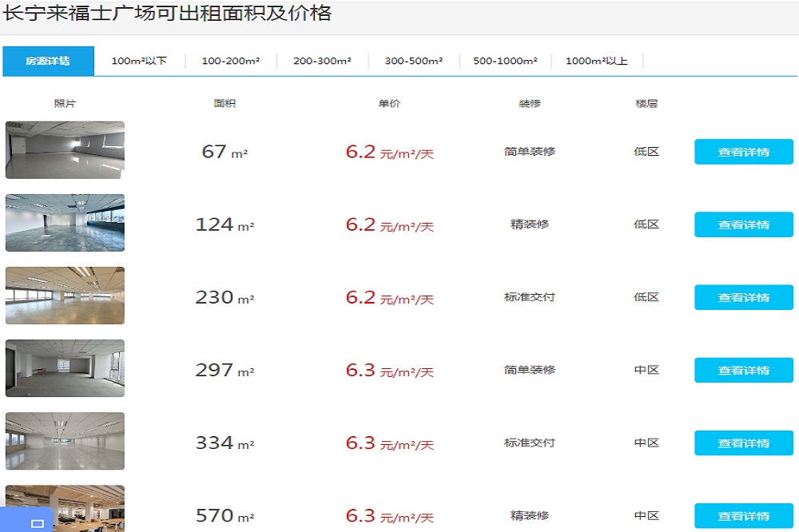Click the 6.2 price of the 67 m² row
Image resolution: width=799 pixels, height=532 pixels.
(389, 152)
